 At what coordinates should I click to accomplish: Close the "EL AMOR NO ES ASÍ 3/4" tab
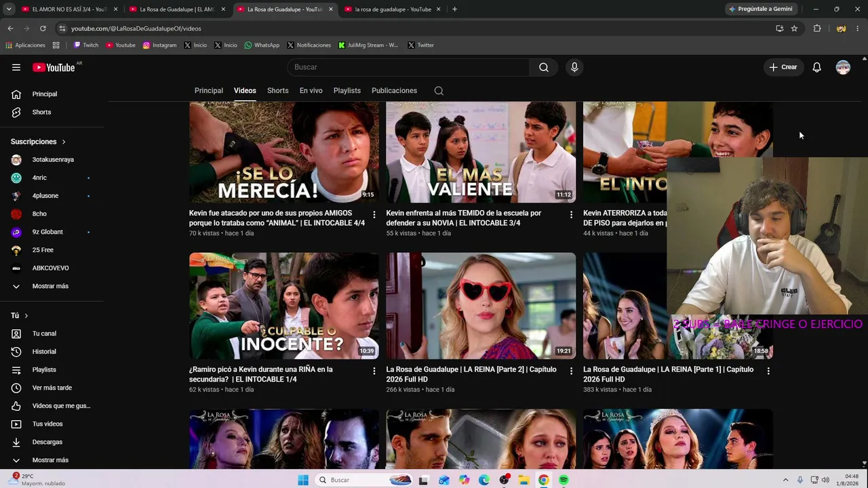[x=116, y=9]
